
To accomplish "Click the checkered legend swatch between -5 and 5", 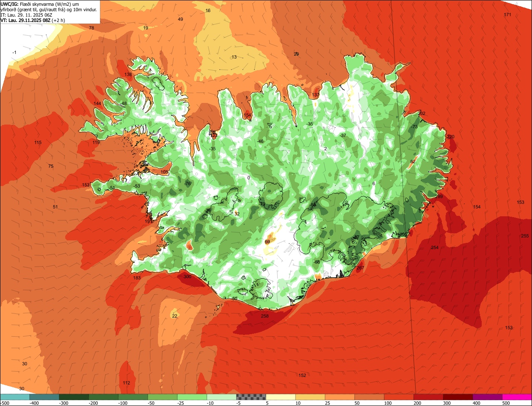I will [251, 397].
